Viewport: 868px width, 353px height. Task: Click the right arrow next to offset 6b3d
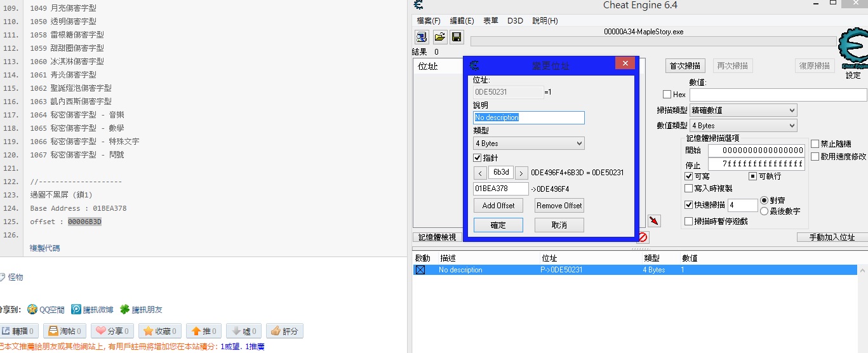point(521,173)
